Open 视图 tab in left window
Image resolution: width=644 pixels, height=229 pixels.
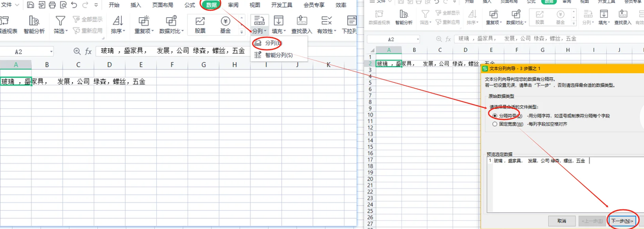point(255,5)
